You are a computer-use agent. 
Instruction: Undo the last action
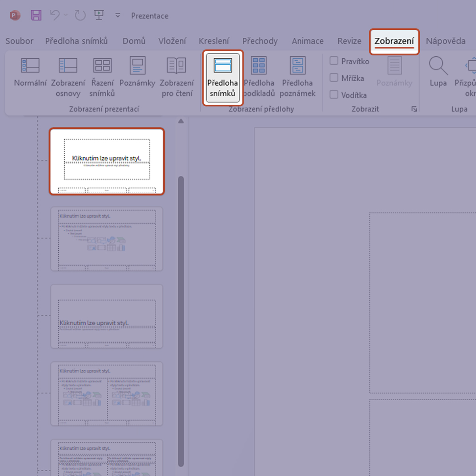click(x=55, y=15)
